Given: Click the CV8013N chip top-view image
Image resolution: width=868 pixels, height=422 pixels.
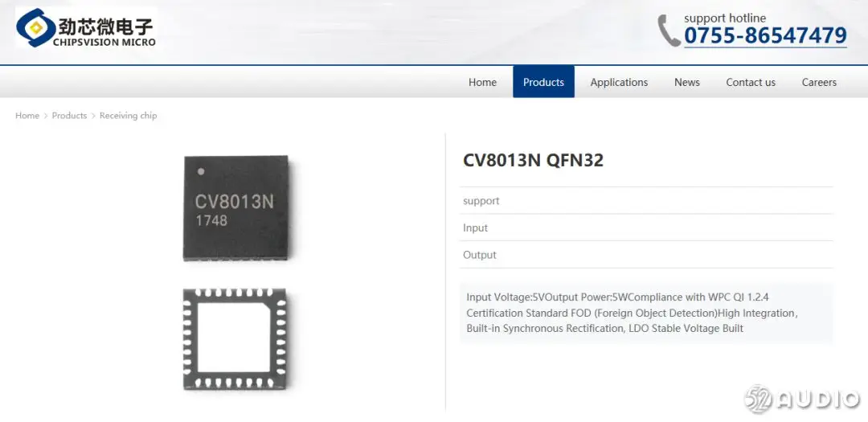Looking at the screenshot, I should pyautogui.click(x=236, y=207).
